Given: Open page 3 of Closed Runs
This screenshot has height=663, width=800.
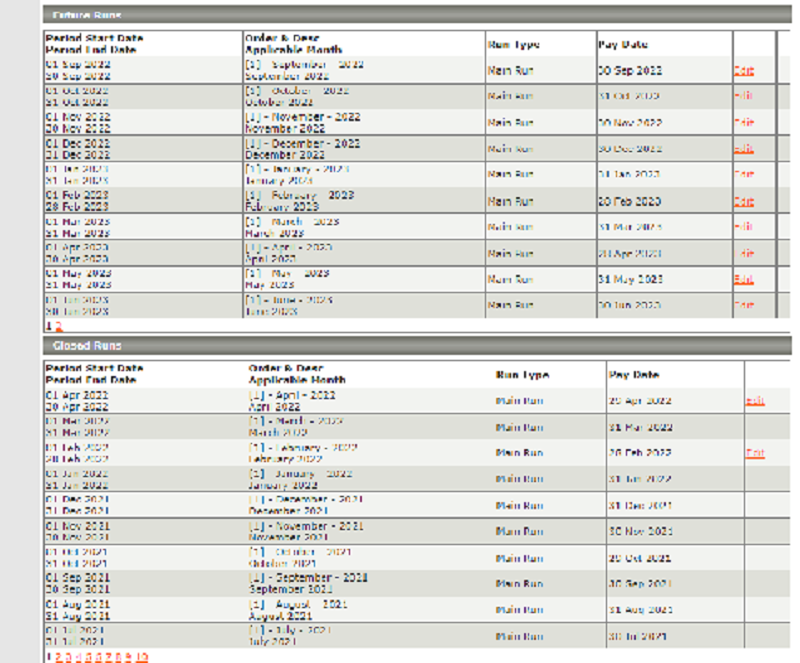Looking at the screenshot, I should (68, 657).
